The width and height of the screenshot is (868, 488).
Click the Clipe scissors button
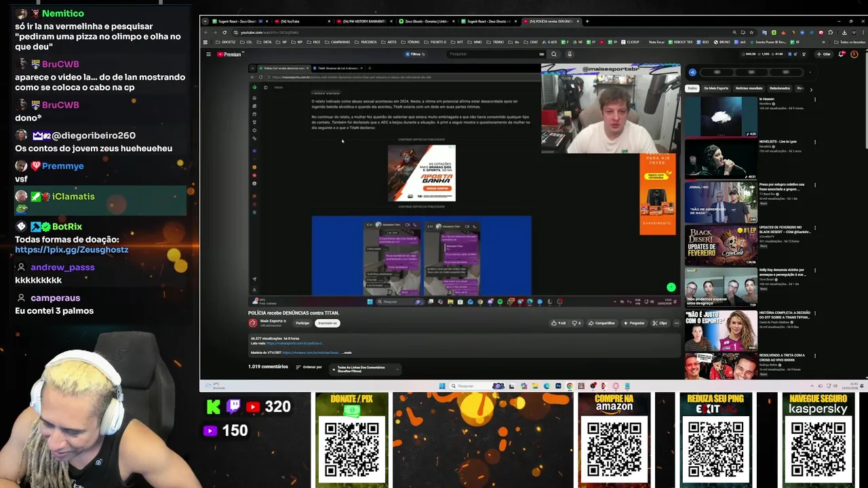pyautogui.click(x=660, y=323)
